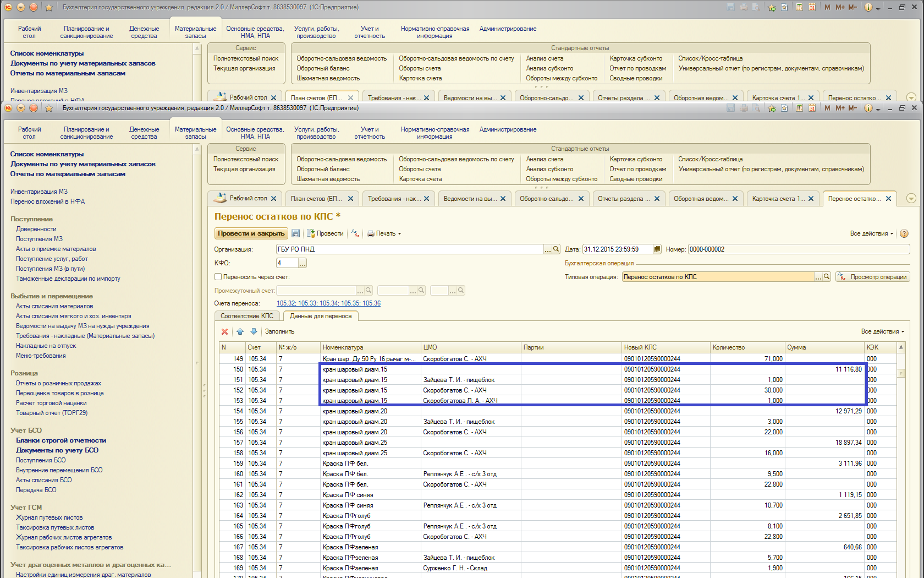Switch to the Соответствие КПС tab
Viewport: 924px width, 578px height.
tap(247, 316)
